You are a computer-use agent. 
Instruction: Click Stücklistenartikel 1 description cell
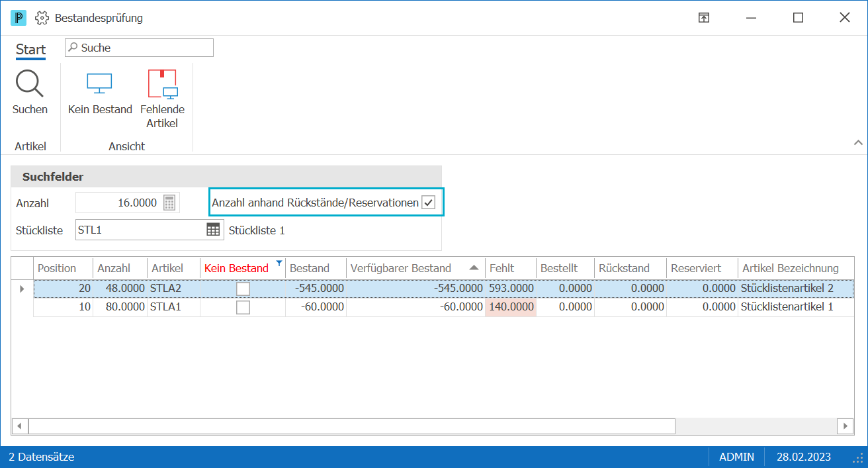796,307
